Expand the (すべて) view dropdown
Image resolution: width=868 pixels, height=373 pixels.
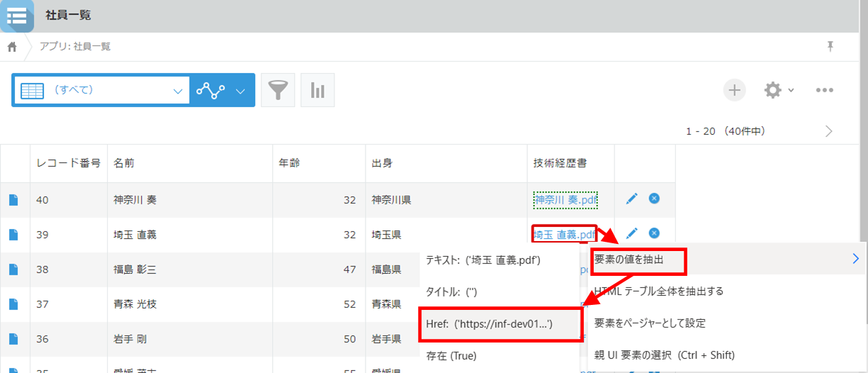tap(101, 90)
